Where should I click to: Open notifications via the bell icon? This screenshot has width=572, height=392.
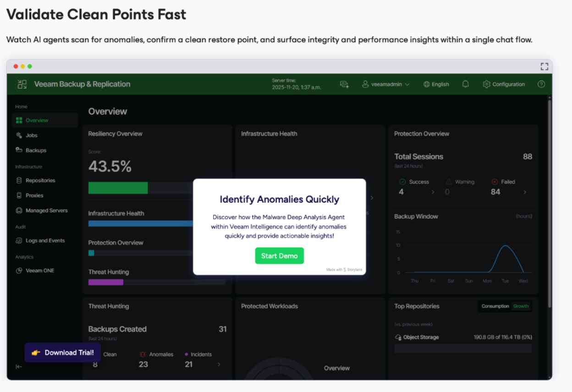[x=465, y=84]
